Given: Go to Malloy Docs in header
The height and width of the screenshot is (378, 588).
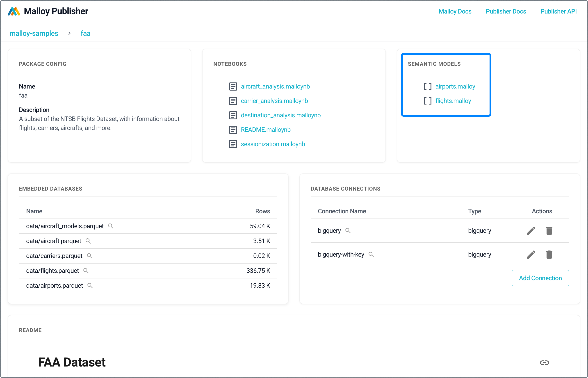Looking at the screenshot, I should (455, 11).
